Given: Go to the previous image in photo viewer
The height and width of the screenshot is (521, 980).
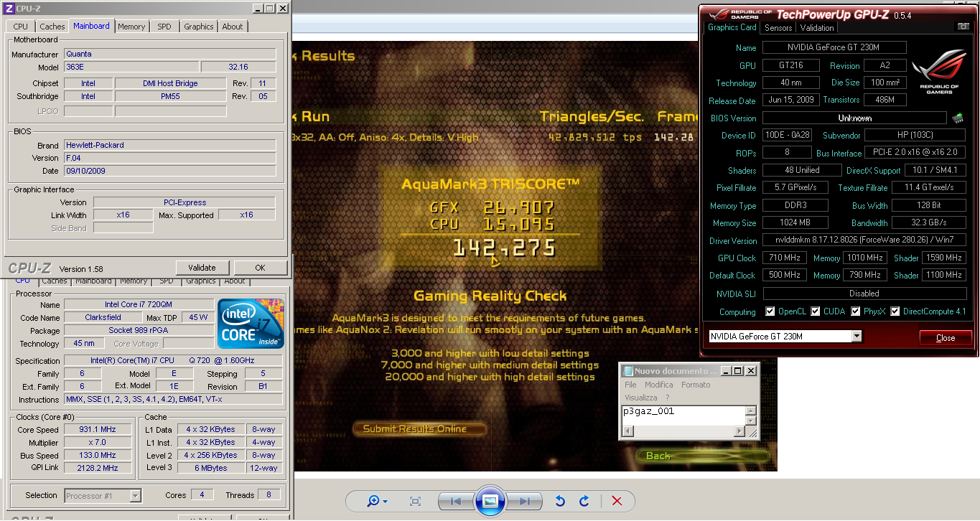Looking at the screenshot, I should [456, 501].
